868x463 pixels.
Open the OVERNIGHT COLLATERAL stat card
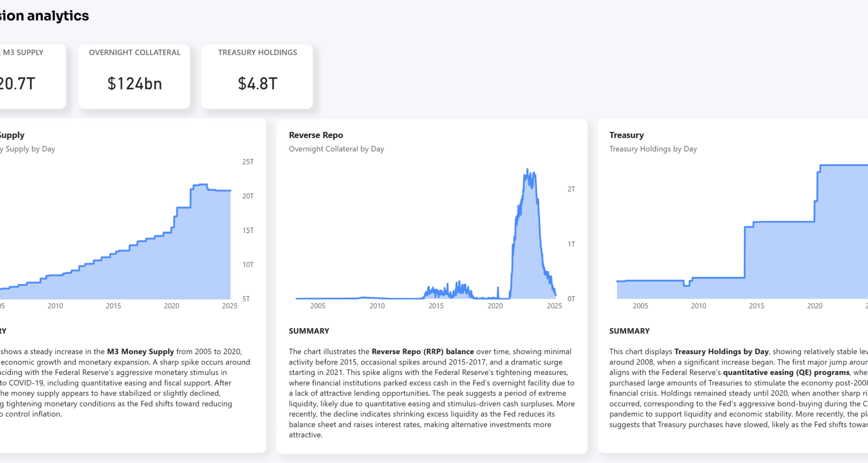click(134, 76)
